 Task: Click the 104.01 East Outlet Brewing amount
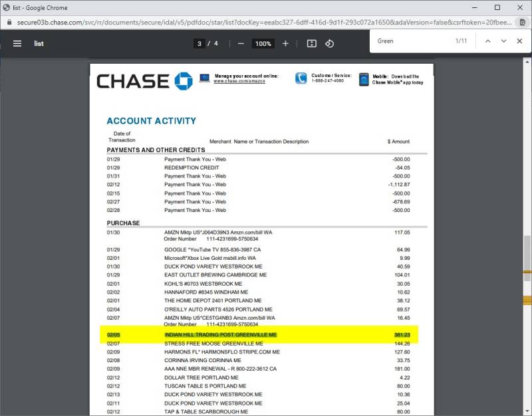coord(402,274)
